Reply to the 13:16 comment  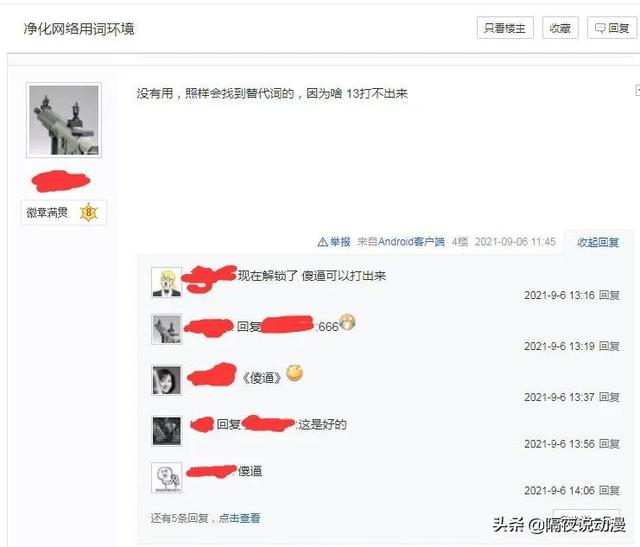pos(609,295)
